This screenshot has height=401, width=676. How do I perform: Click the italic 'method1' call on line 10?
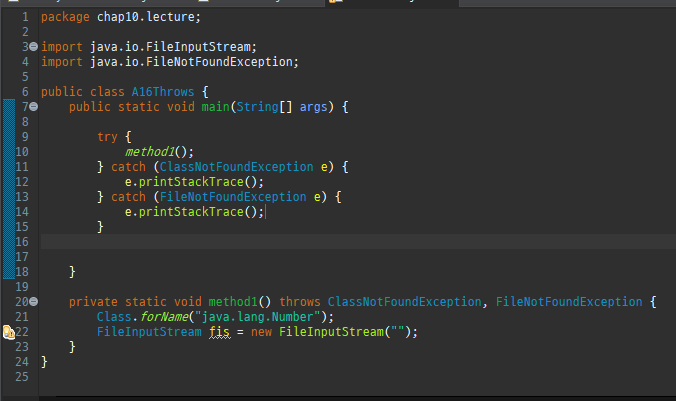click(x=150, y=152)
